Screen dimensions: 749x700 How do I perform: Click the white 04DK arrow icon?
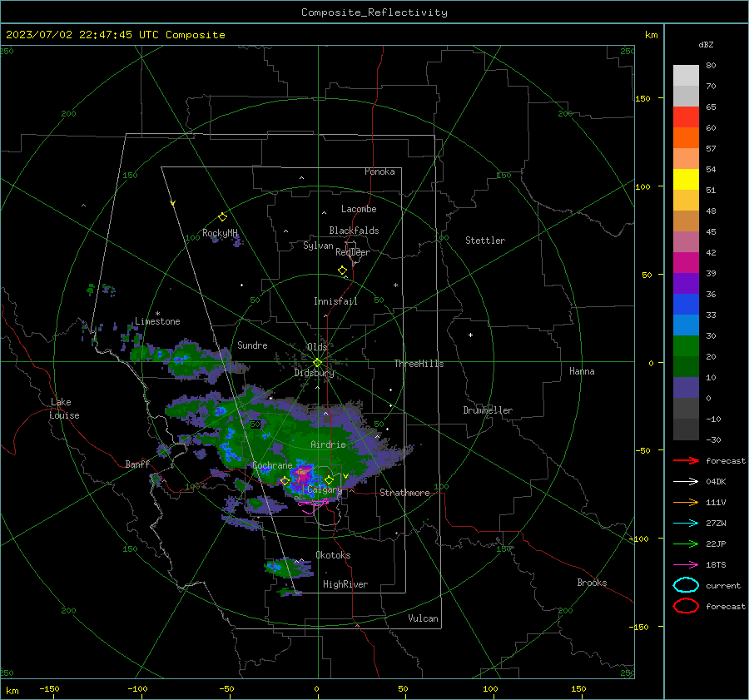pyautogui.click(x=686, y=482)
